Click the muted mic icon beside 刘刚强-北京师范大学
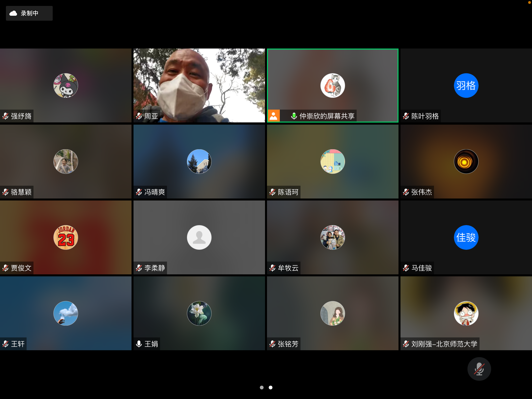Screen dimensions: 532x399 tap(405, 344)
